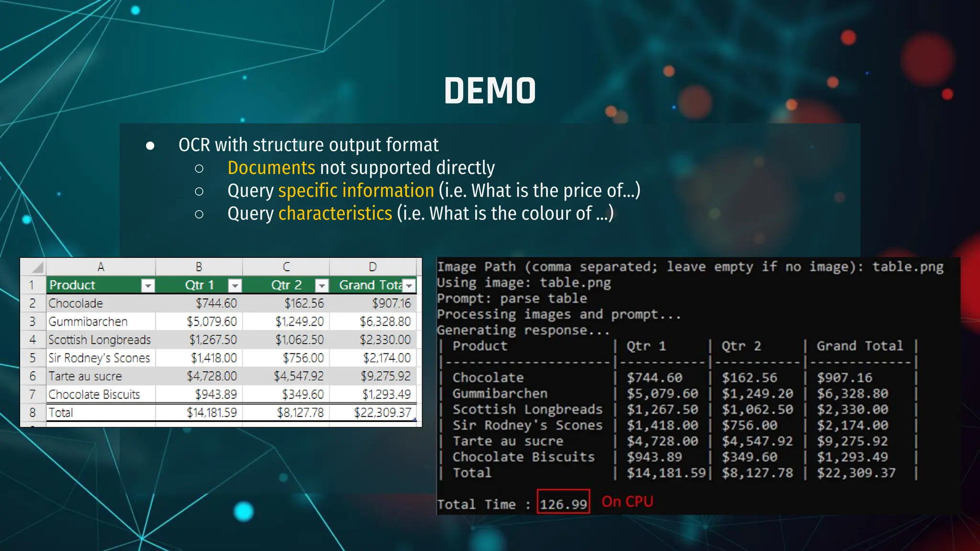980x551 pixels.
Task: Click the $14,181.59 spreadsheet total cell
Action: [x=199, y=412]
